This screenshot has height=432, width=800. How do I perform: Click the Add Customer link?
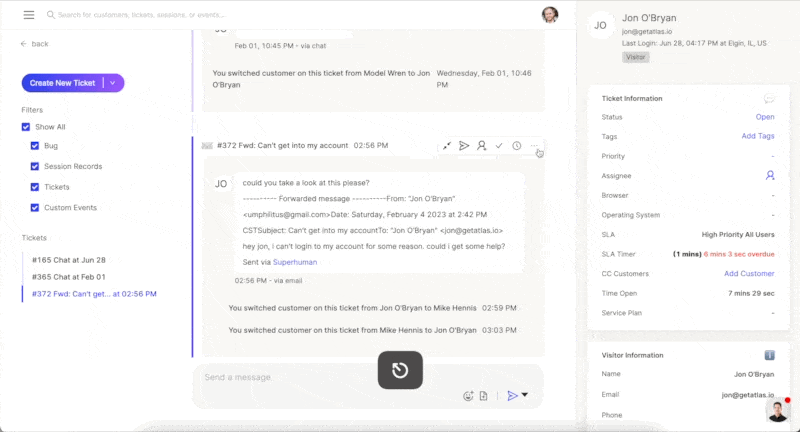[x=749, y=273]
